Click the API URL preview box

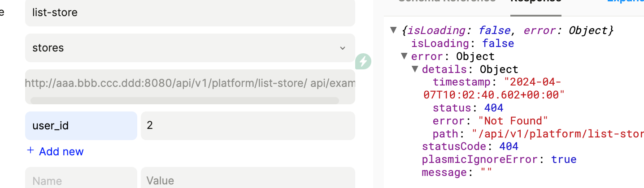coord(190,83)
